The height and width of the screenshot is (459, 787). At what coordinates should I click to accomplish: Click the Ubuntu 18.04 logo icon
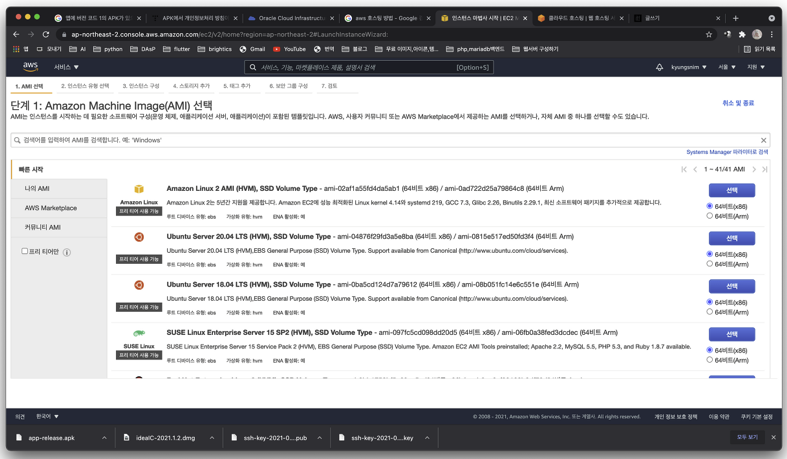pos(139,285)
